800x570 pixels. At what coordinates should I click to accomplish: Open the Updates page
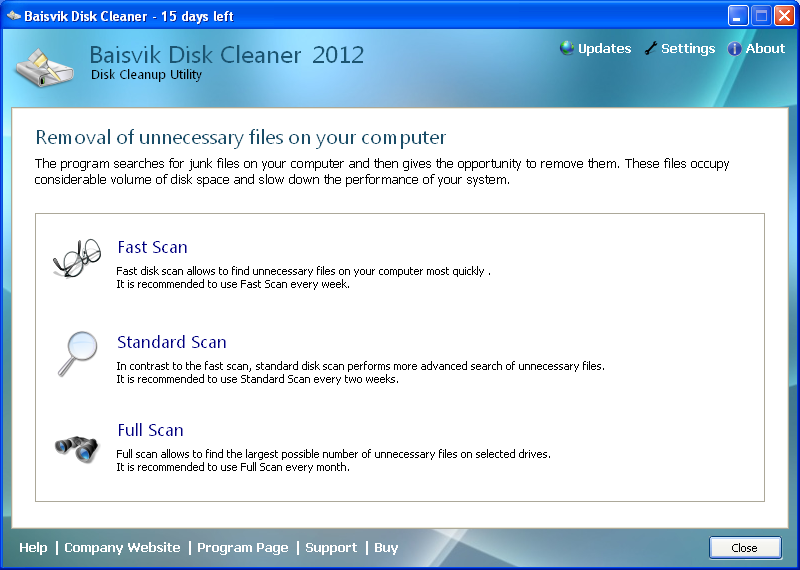click(605, 48)
